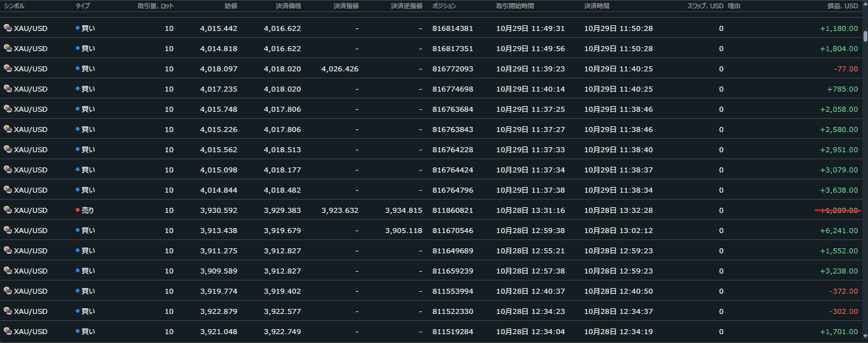
Task: Click the 始値 column header
Action: tap(230, 6)
